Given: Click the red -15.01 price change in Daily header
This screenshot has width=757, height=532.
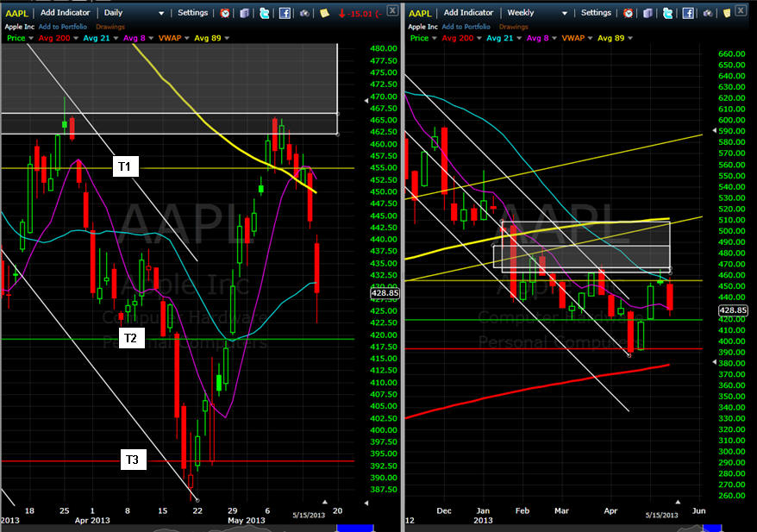Looking at the screenshot, I should [x=360, y=14].
